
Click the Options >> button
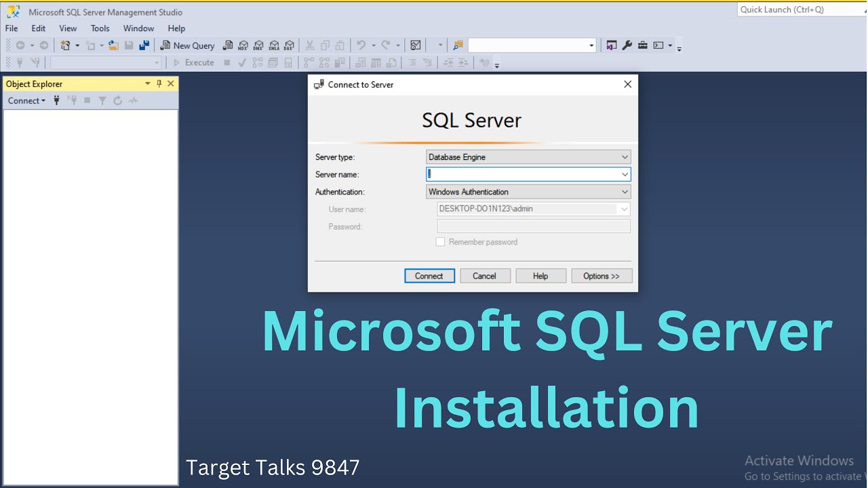click(601, 276)
